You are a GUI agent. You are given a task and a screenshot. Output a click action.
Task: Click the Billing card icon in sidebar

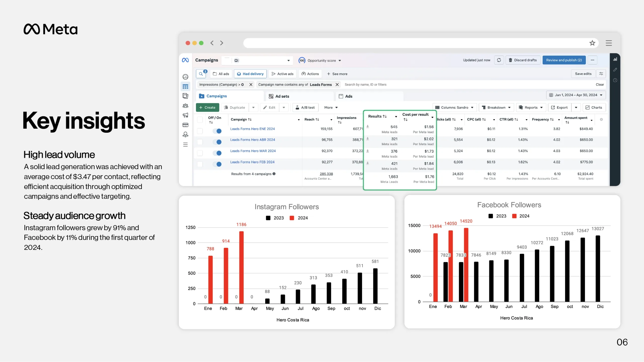tap(185, 125)
